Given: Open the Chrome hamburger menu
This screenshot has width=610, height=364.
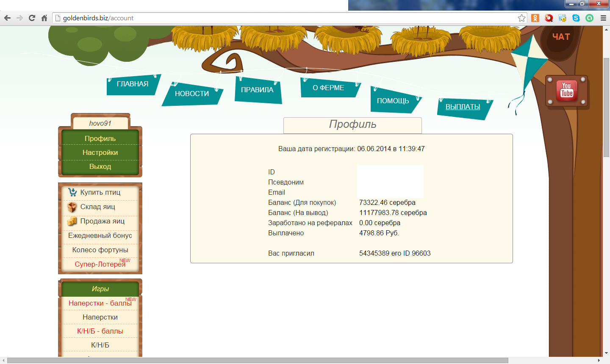Looking at the screenshot, I should pyautogui.click(x=603, y=18).
